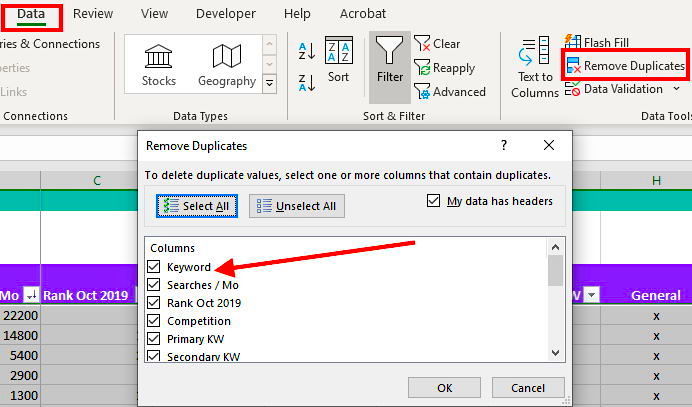Viewport: 692px width, 407px height.
Task: Click the Remove Duplicates help question mark
Action: (504, 146)
